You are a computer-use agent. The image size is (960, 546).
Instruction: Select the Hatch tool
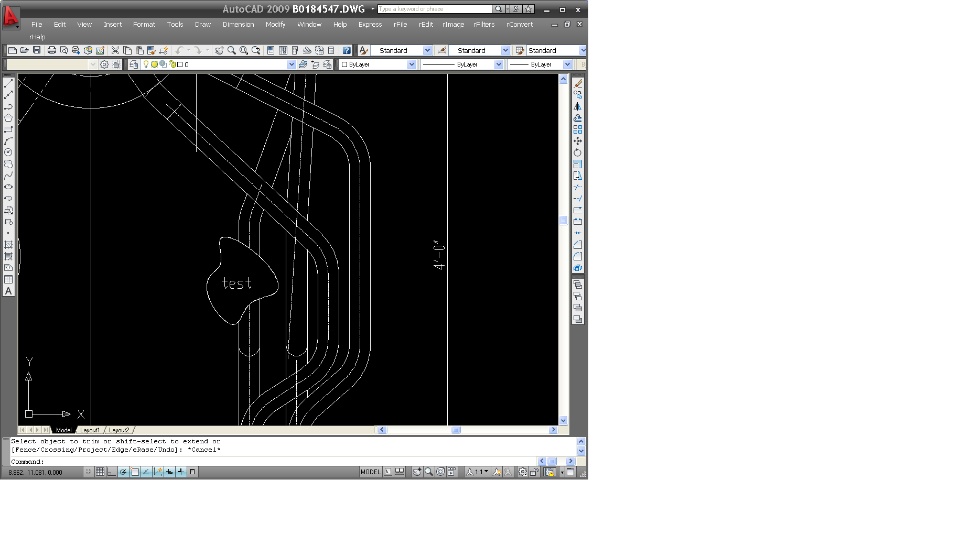9,244
